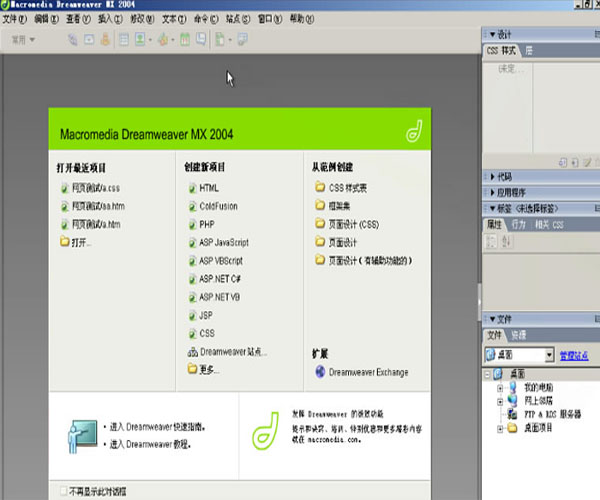This screenshot has width=600, height=500.
Task: Open the 常用 insert category dropdown
Action: point(23,40)
